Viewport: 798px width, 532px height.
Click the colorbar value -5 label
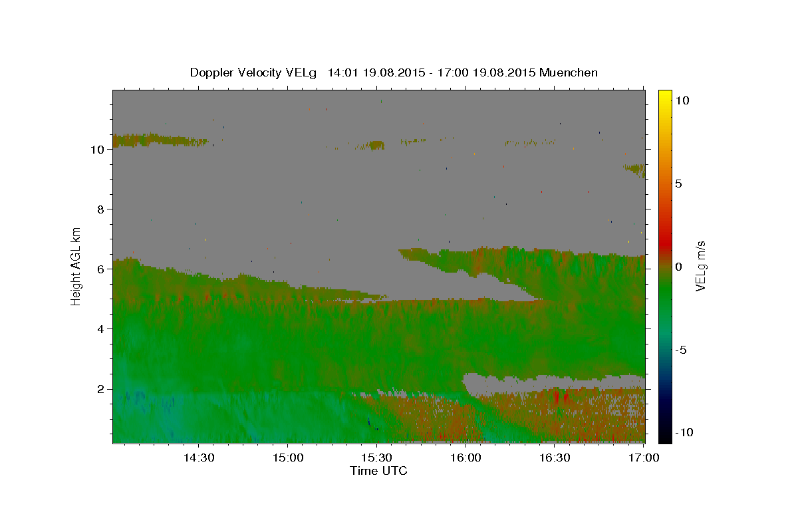pos(680,350)
